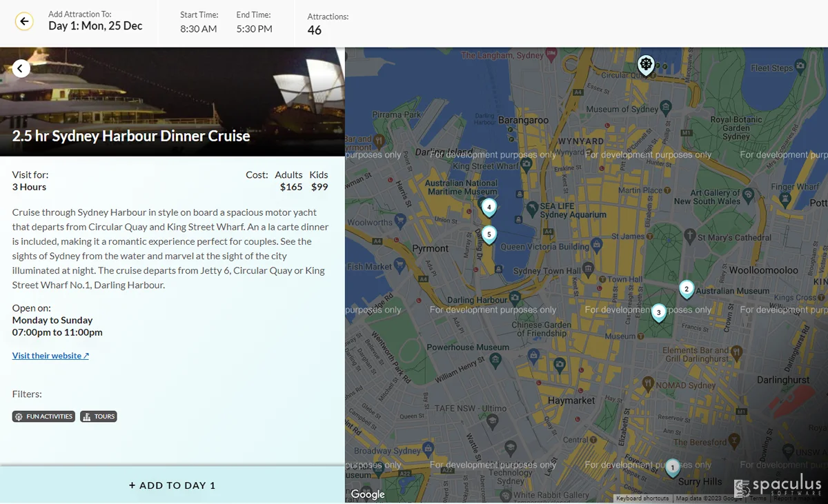Viewport: 828px width, 504px height.
Task: Select map marker number 5
Action: (x=489, y=235)
